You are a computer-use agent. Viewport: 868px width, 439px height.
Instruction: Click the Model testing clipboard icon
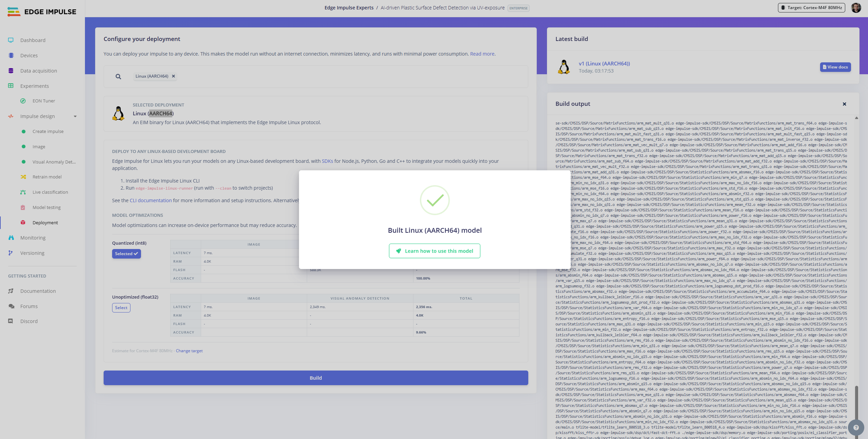pyautogui.click(x=23, y=207)
